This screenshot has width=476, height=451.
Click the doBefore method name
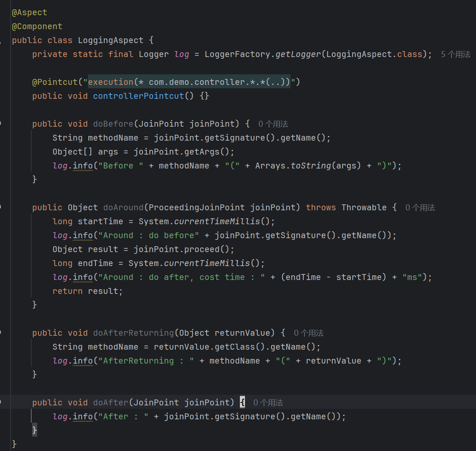click(x=113, y=124)
